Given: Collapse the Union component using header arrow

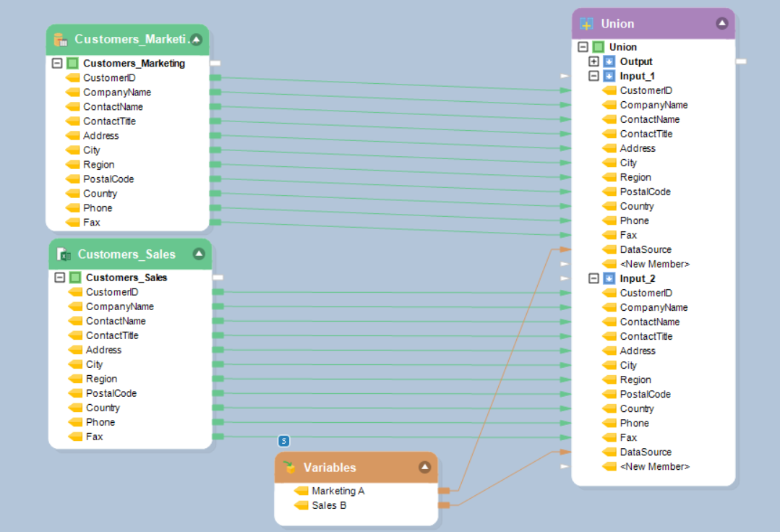Looking at the screenshot, I should [x=721, y=24].
